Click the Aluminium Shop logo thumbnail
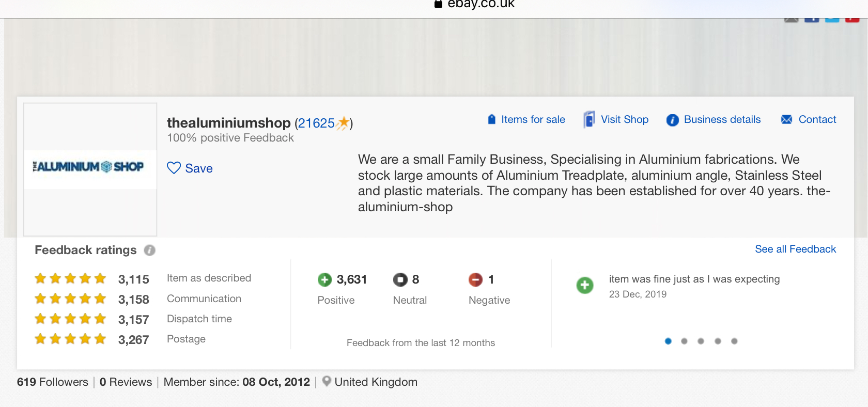Screen dimensions: 868x407 tap(90, 169)
